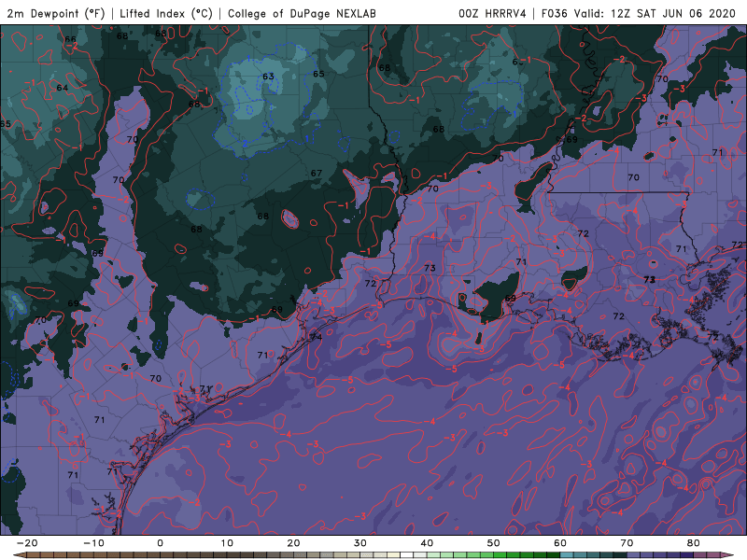Click the 63 dewpoint value on map
This screenshot has height=560, width=747.
pos(268,77)
